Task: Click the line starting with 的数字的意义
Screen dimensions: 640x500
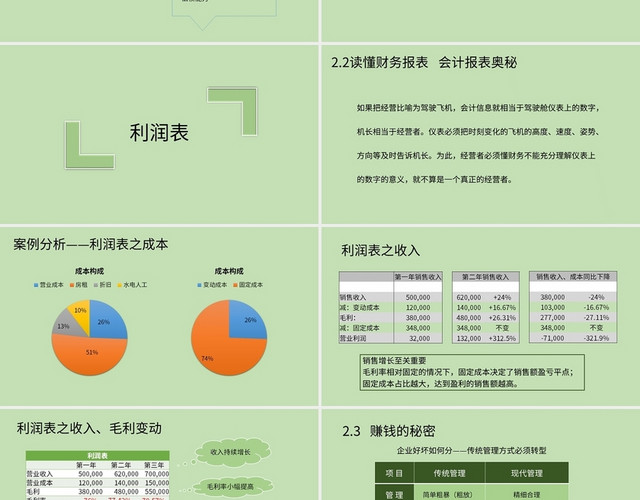Action: 434,180
